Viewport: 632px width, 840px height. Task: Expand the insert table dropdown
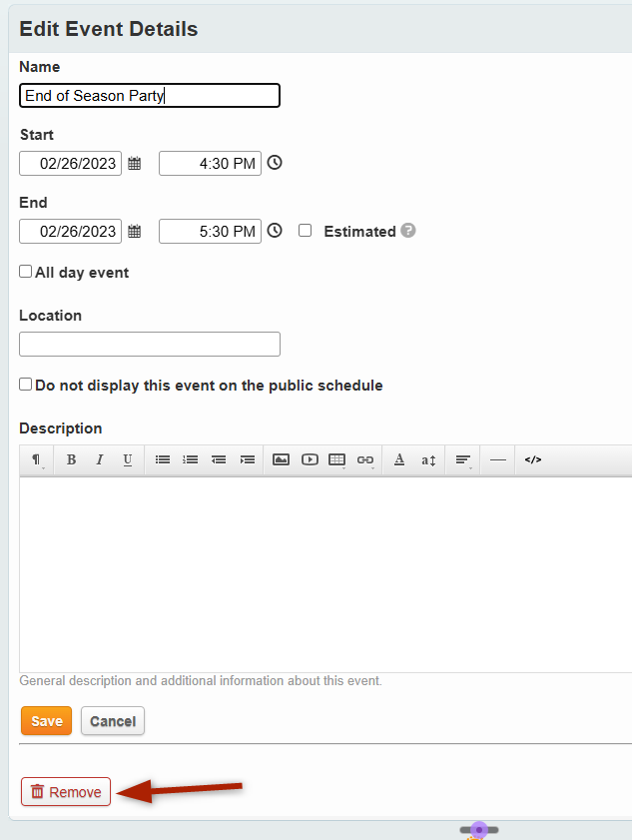click(x=337, y=460)
